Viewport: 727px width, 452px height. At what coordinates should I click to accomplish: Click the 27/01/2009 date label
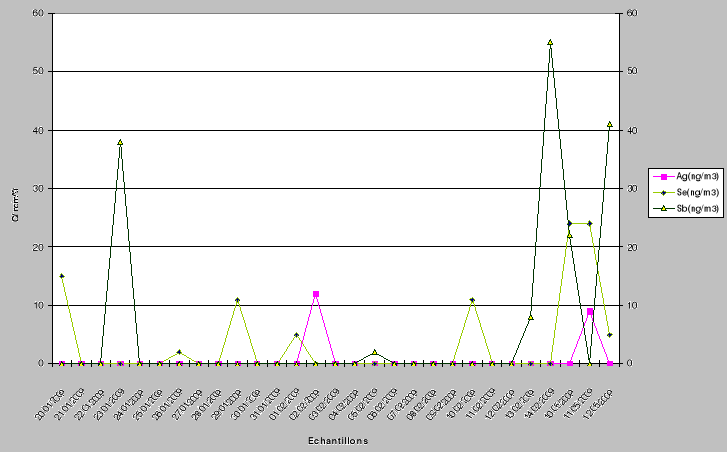click(x=187, y=403)
